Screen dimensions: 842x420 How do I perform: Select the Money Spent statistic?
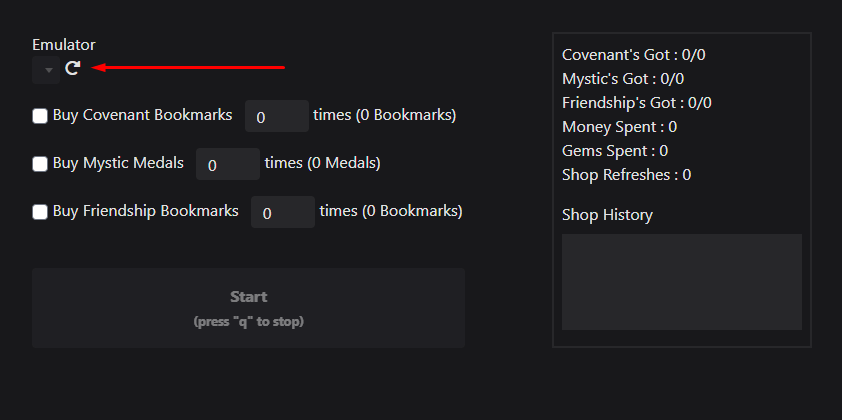[x=619, y=127]
